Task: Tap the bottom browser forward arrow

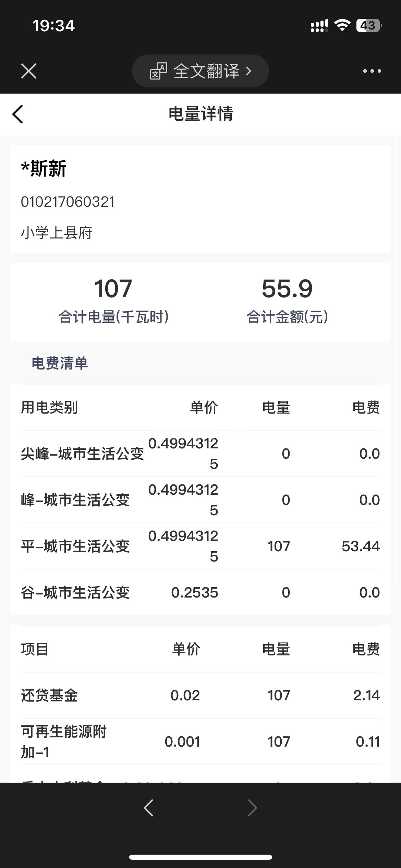Action: tap(252, 808)
